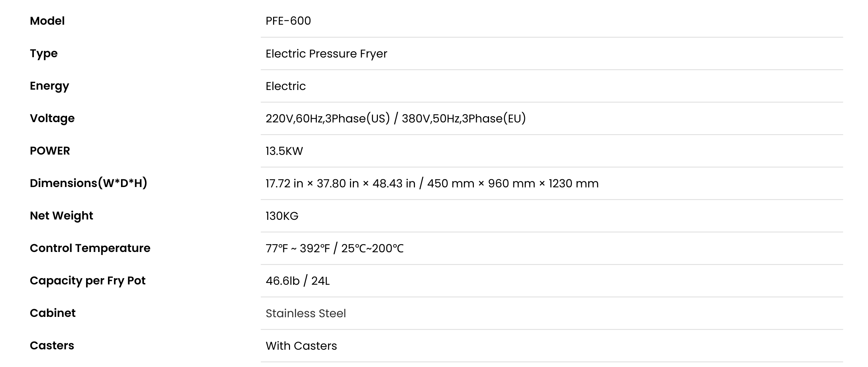
Task: Select the 220V,60Hz,3Phase voltage value
Action: [396, 119]
